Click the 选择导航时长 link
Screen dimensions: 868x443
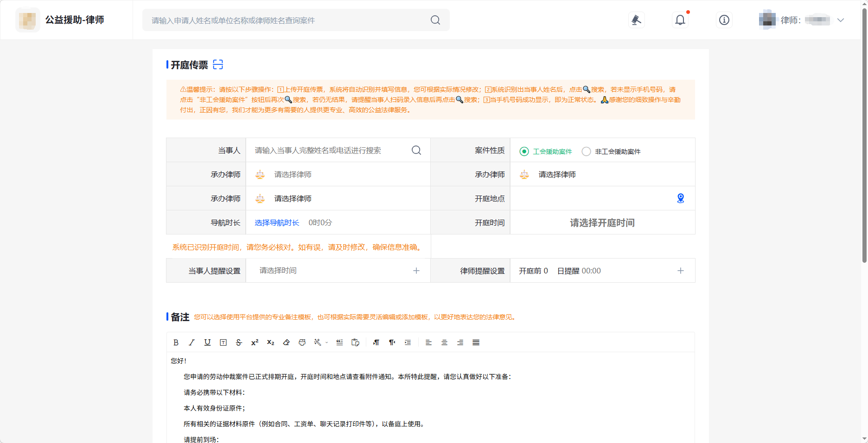pyautogui.click(x=277, y=223)
